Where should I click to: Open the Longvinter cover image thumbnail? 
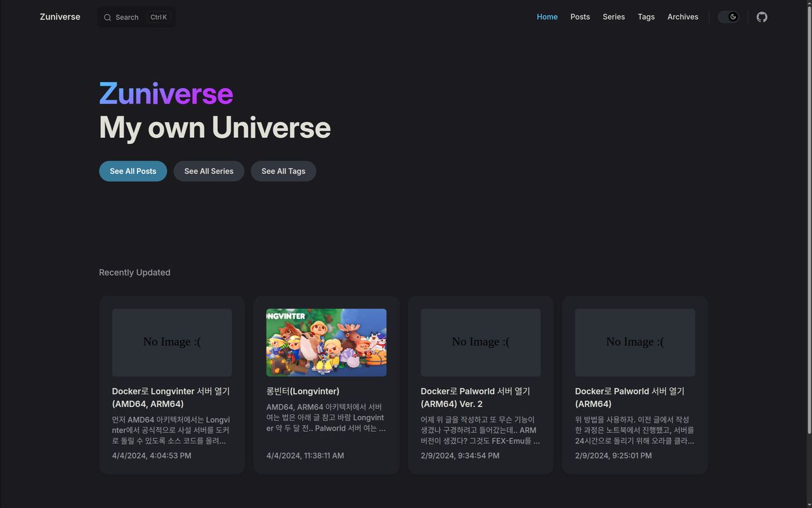click(x=326, y=342)
